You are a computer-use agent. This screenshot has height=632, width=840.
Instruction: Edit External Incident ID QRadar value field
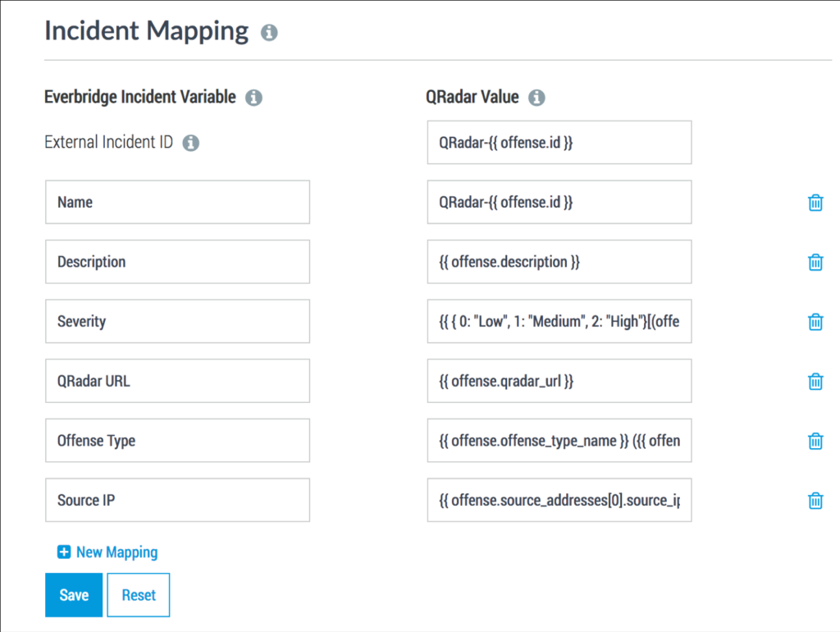559,143
